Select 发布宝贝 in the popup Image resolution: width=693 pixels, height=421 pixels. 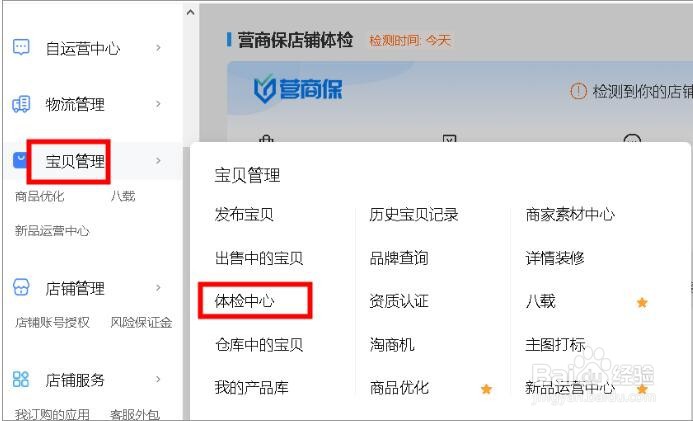point(244,215)
